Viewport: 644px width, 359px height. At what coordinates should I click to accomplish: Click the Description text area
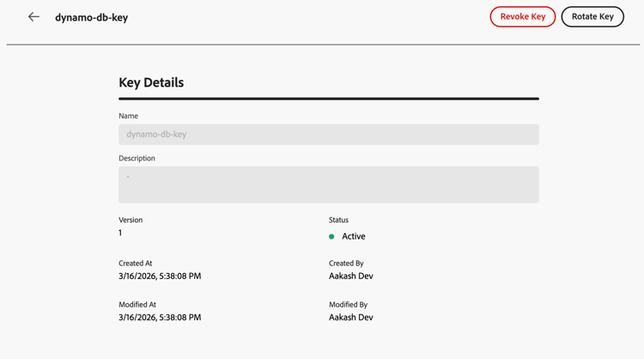328,185
